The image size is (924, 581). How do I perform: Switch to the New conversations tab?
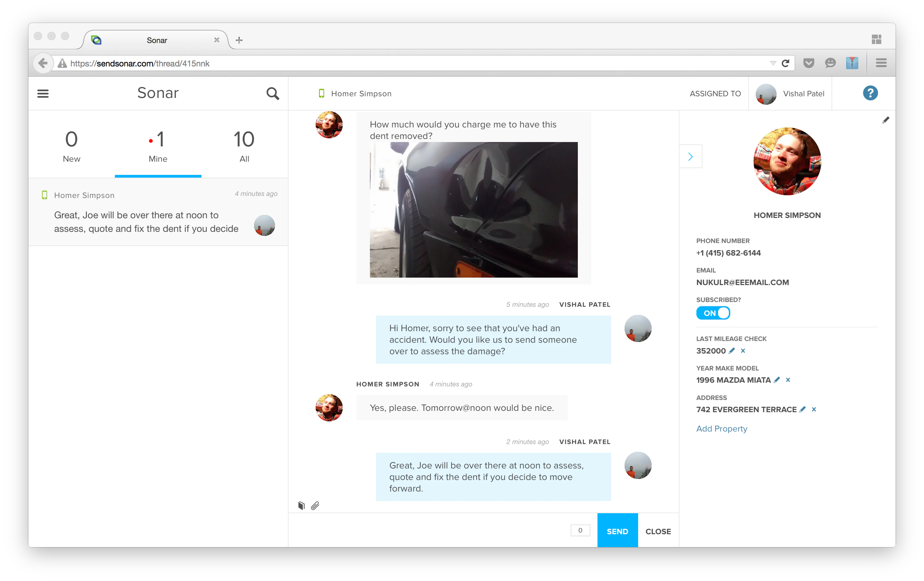coord(71,146)
